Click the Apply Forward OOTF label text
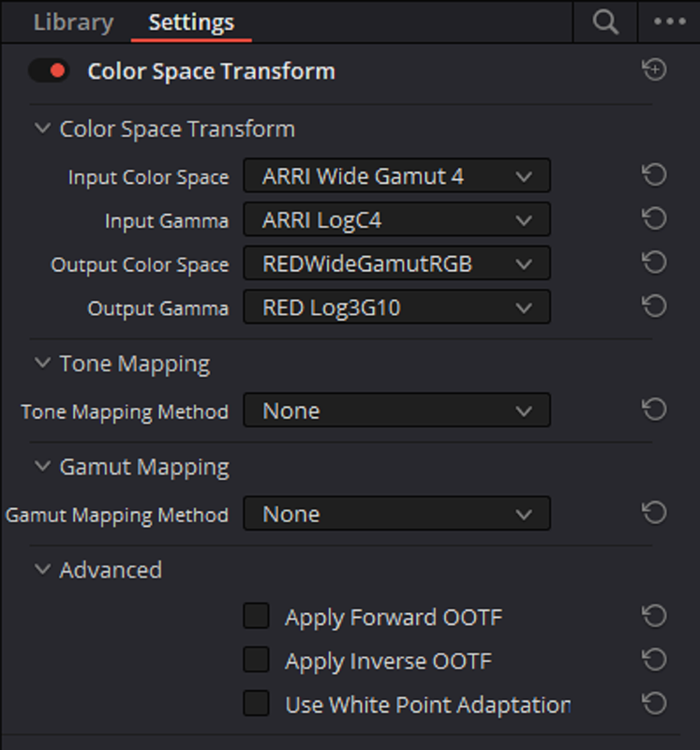Screen dimensions: 700x750 394,617
